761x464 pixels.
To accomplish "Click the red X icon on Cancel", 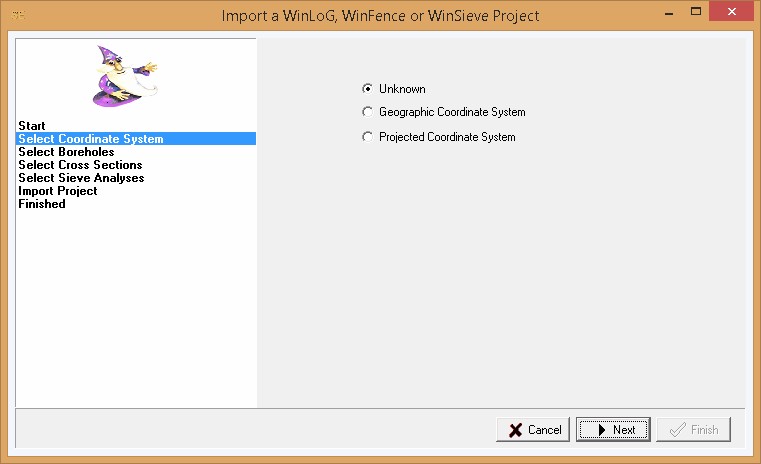I will coord(515,430).
